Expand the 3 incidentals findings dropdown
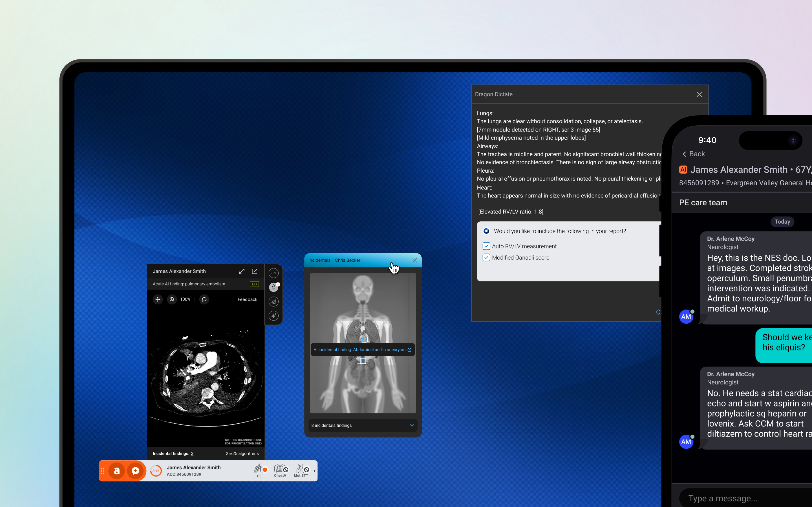This screenshot has height=507, width=812. click(x=412, y=425)
